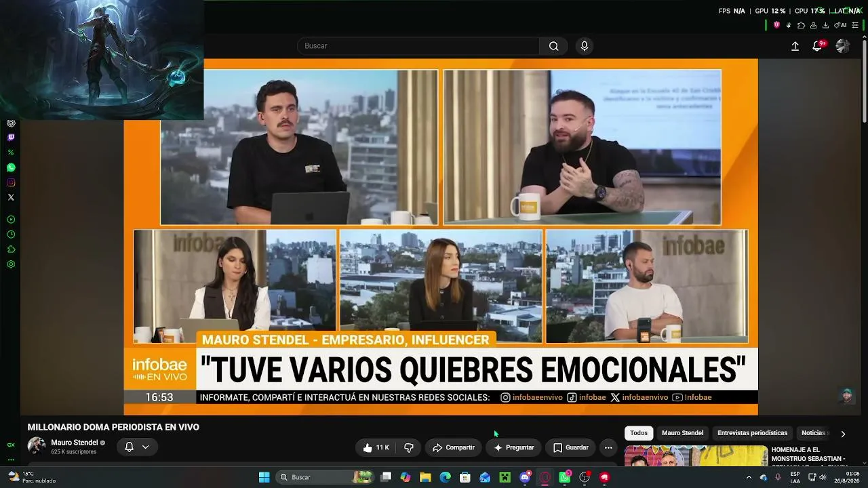The image size is (868, 488).
Task: Open ChatGPT icon in the browser sidebar
Action: coord(11,123)
